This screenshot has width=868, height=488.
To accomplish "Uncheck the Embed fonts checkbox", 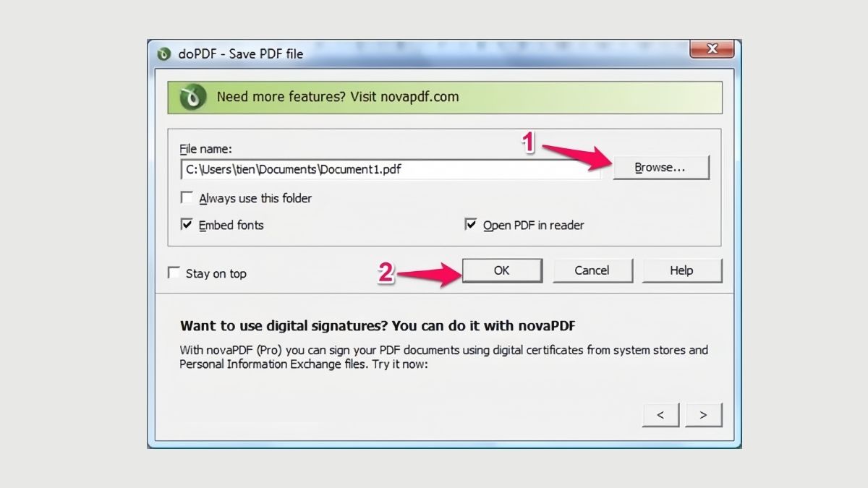I will pos(187,225).
